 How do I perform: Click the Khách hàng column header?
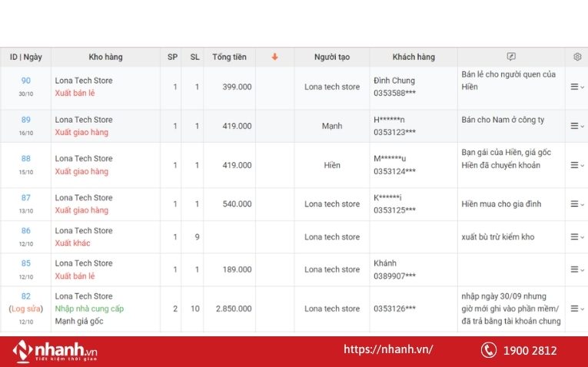[x=414, y=57]
